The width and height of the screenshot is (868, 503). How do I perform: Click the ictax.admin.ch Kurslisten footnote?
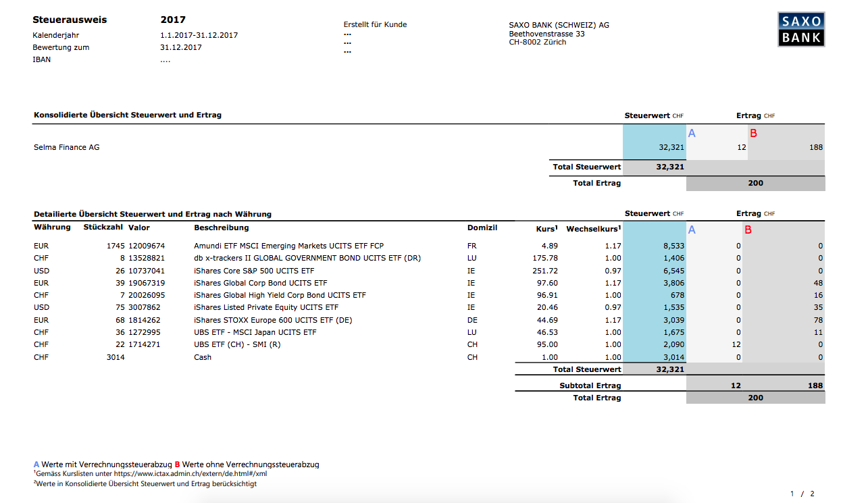tap(150, 474)
